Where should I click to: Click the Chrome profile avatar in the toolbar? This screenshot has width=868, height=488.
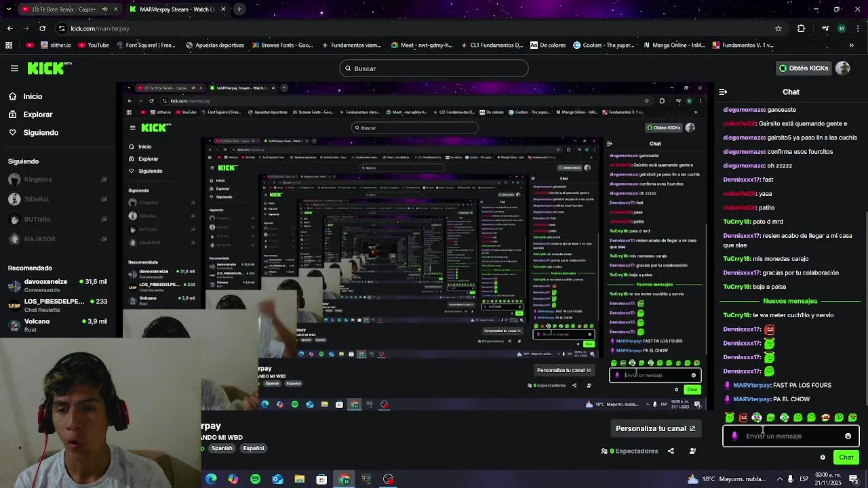[x=842, y=28]
